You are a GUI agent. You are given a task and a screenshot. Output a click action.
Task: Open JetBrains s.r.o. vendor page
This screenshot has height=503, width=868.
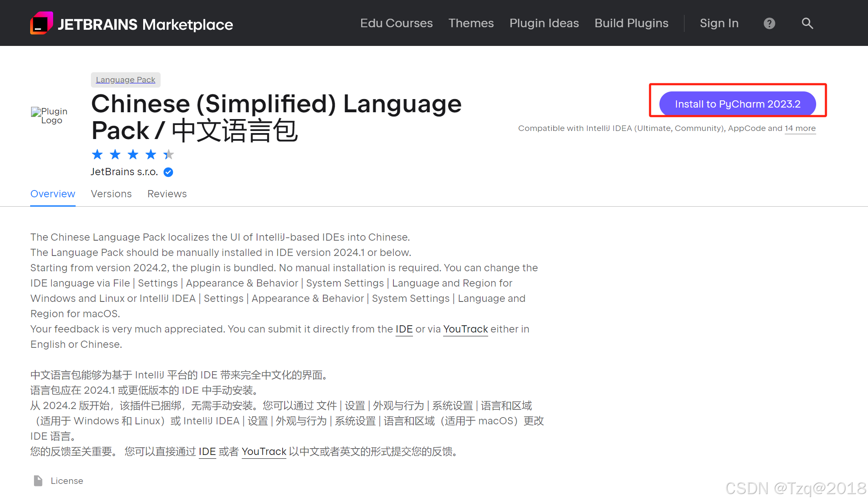pyautogui.click(x=124, y=172)
